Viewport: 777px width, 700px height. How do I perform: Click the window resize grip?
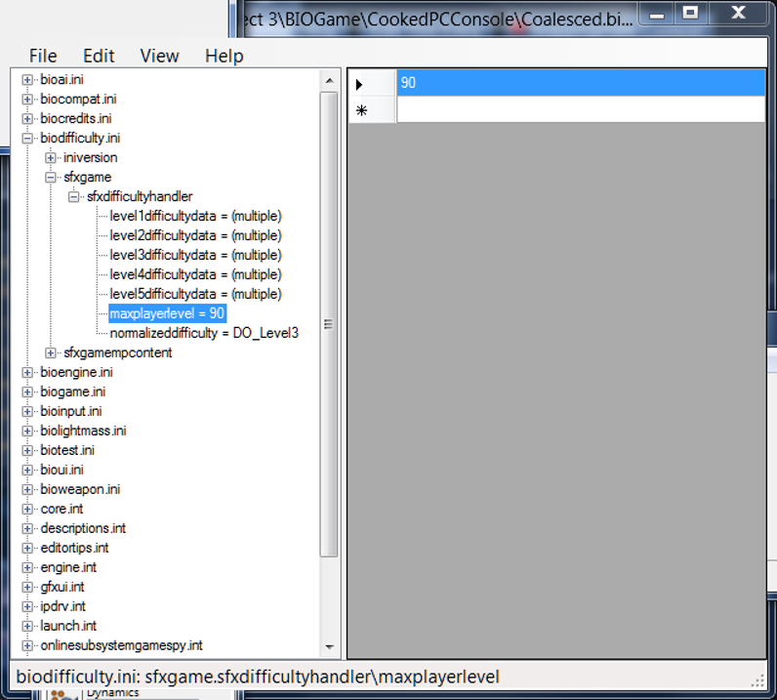point(758,680)
